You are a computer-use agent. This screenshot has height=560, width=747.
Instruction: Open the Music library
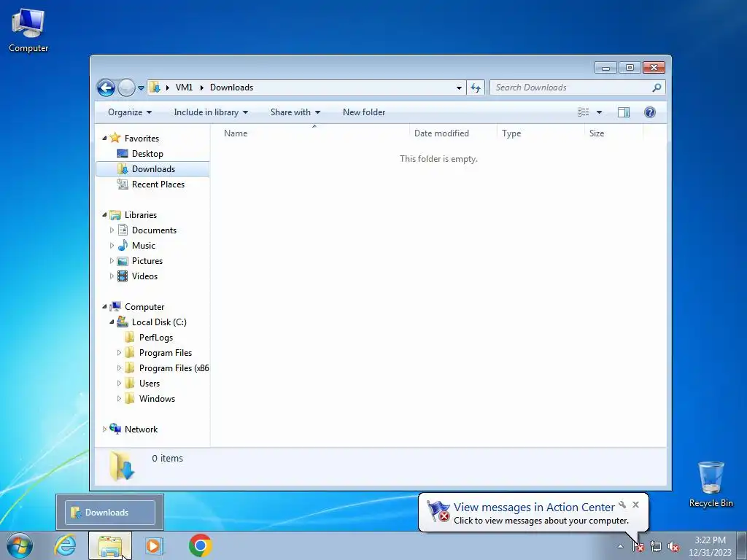(144, 246)
